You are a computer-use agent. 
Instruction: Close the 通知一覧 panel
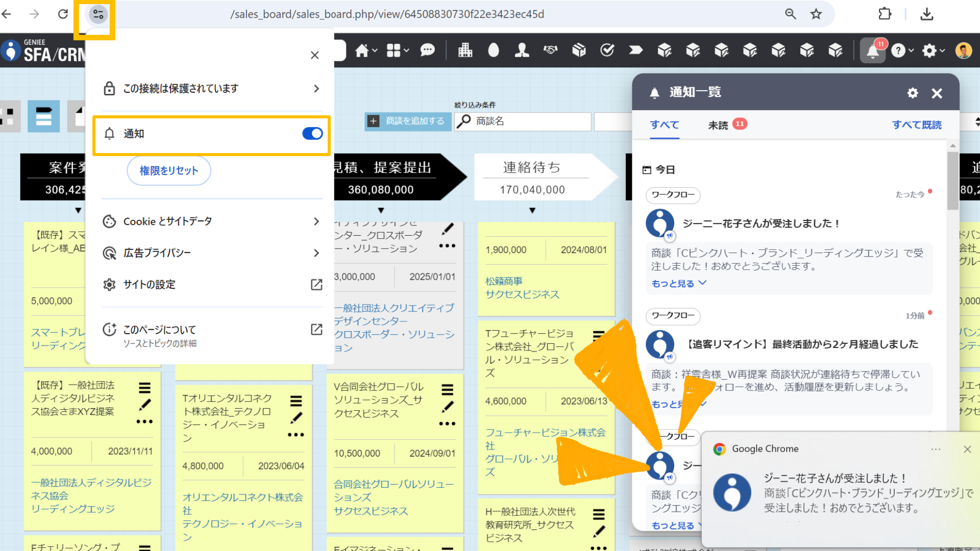(937, 93)
